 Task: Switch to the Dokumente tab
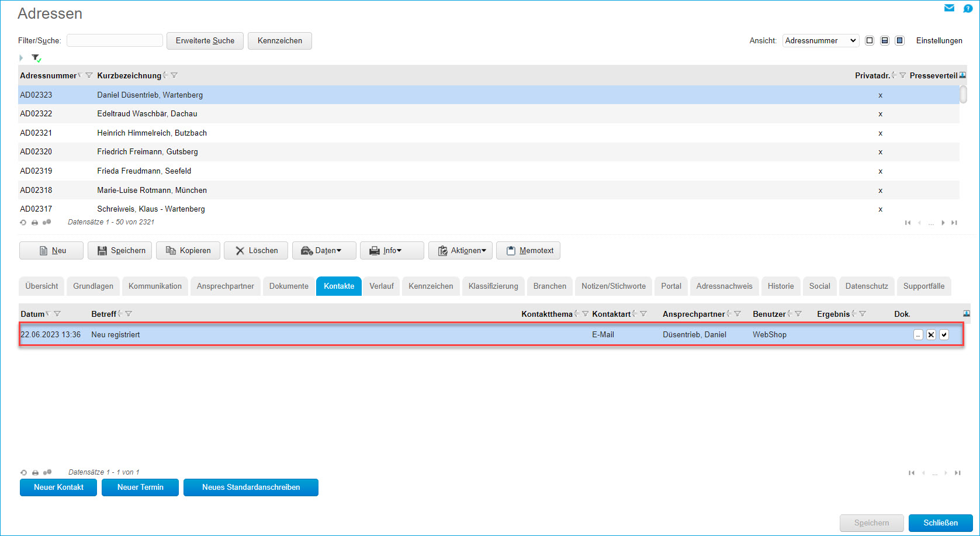click(x=289, y=286)
